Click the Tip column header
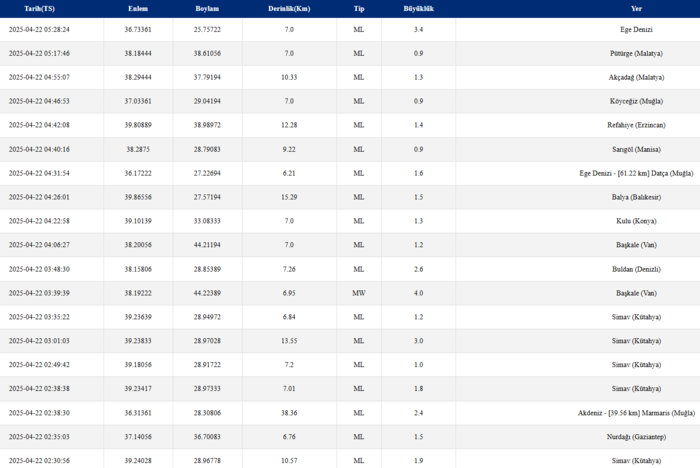The width and height of the screenshot is (700, 468). 359,8
